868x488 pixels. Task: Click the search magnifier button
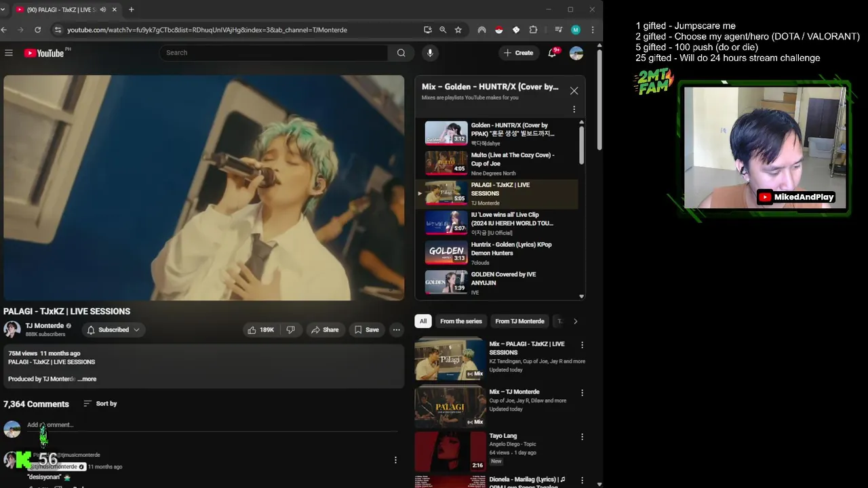401,53
